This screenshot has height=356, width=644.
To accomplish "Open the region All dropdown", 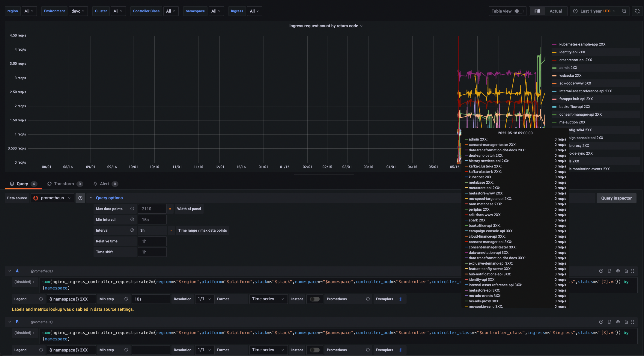I will tap(29, 11).
